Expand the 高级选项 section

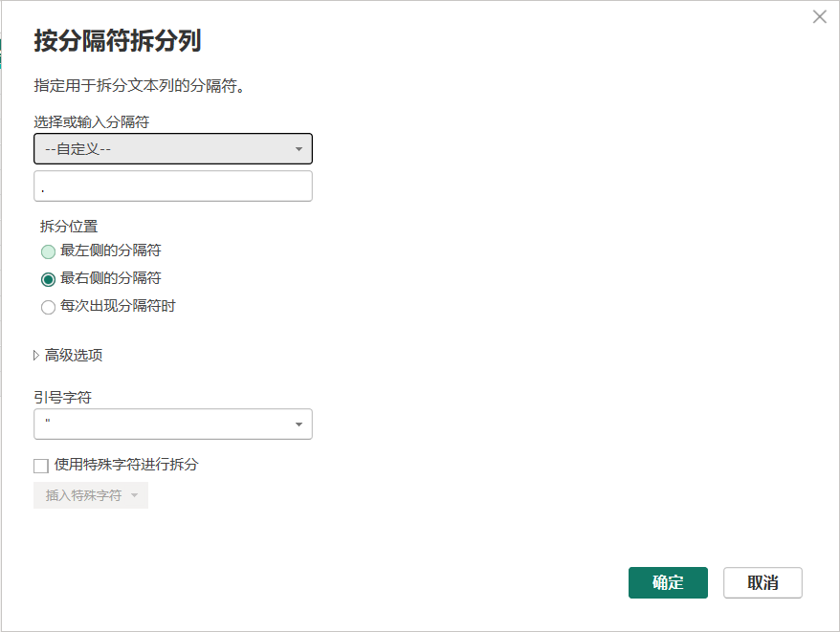(x=68, y=355)
